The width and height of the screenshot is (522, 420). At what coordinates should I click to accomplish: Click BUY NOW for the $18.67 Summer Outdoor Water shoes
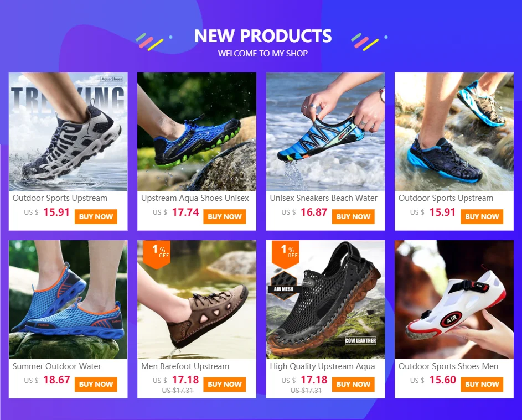(x=96, y=385)
